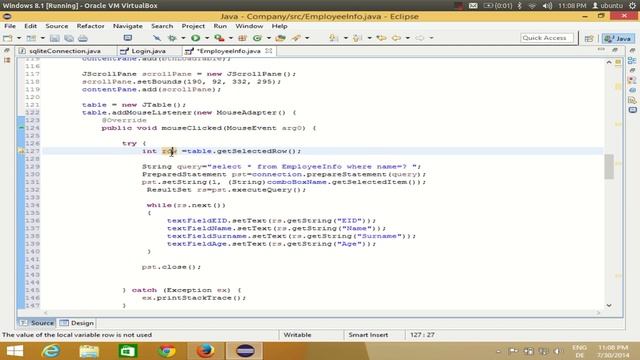Open the Next Annotation dropdown arrow
The width and height of the screenshot is (640, 360).
click(345, 38)
